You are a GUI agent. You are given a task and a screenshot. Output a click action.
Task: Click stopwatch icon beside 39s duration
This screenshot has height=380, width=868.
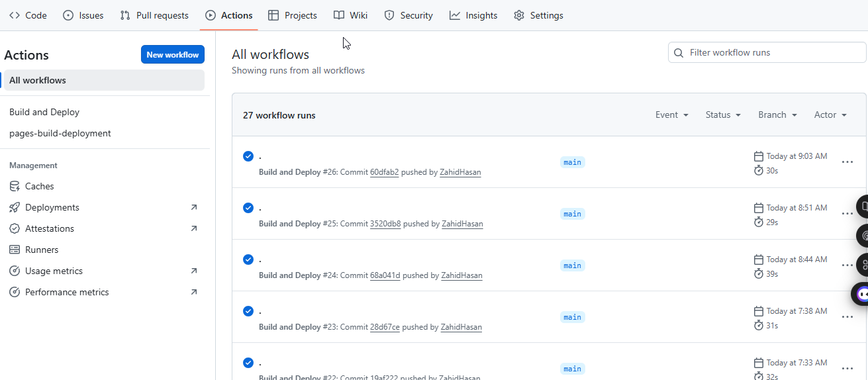coord(759,274)
